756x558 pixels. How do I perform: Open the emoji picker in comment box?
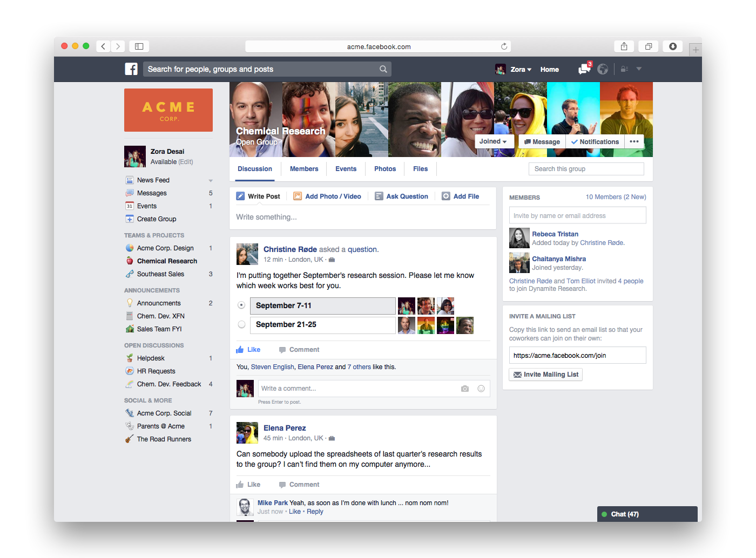tap(481, 389)
